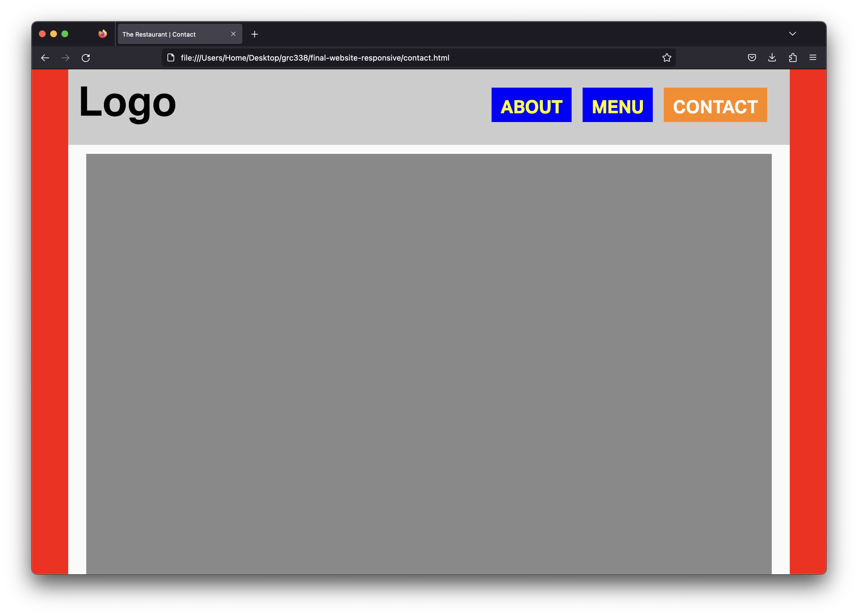This screenshot has height=616, width=858.
Task: Click the Firefox view icon
Action: 103,34
